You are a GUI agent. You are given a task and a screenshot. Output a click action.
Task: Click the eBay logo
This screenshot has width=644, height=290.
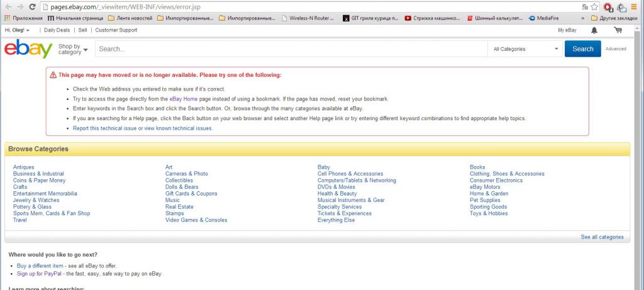[x=28, y=48]
